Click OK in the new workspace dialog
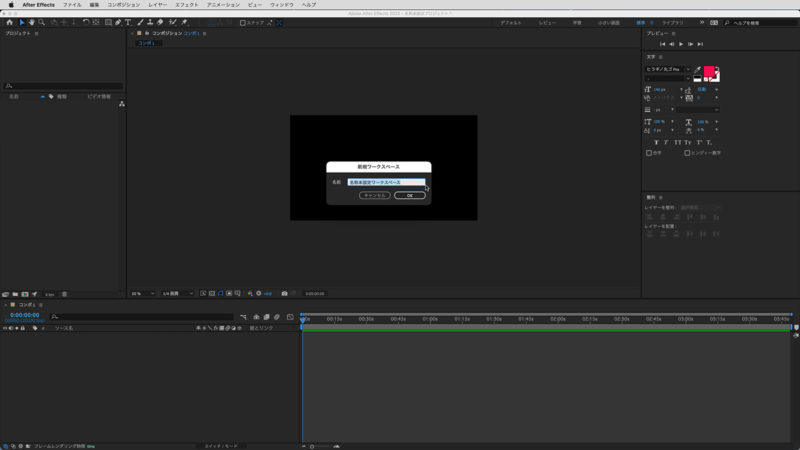The image size is (800, 450). point(410,195)
